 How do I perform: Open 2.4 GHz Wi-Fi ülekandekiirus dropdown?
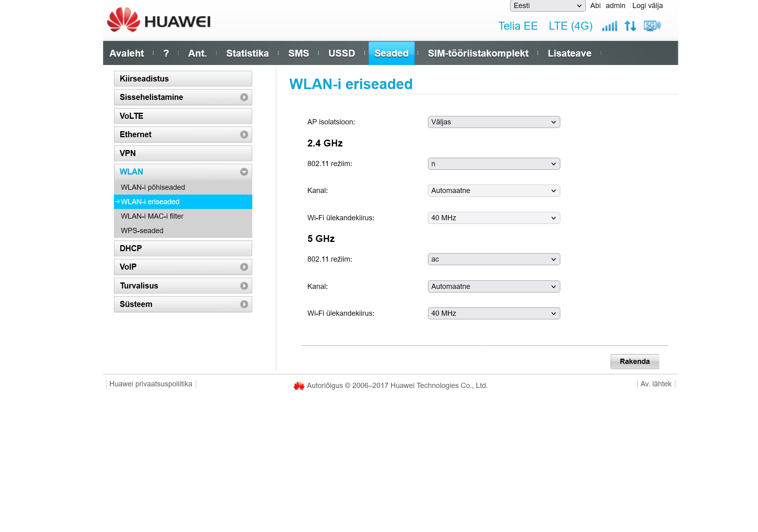pos(494,218)
